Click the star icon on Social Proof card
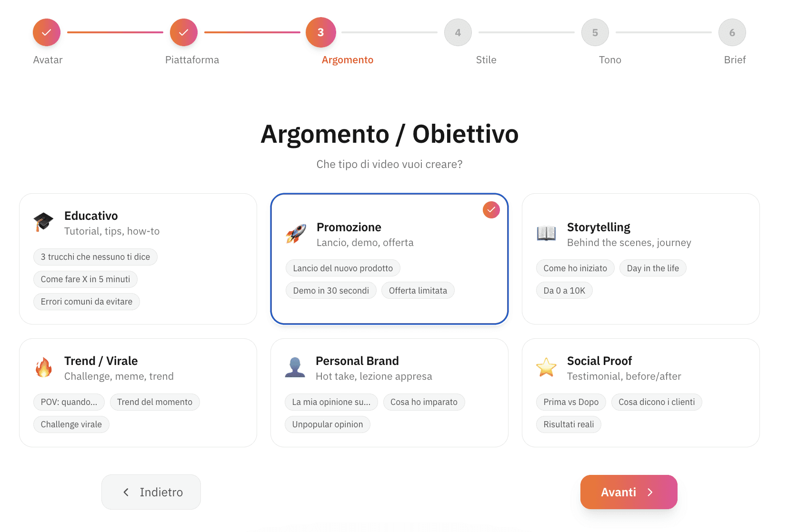This screenshot has height=532, width=798. pos(546,367)
